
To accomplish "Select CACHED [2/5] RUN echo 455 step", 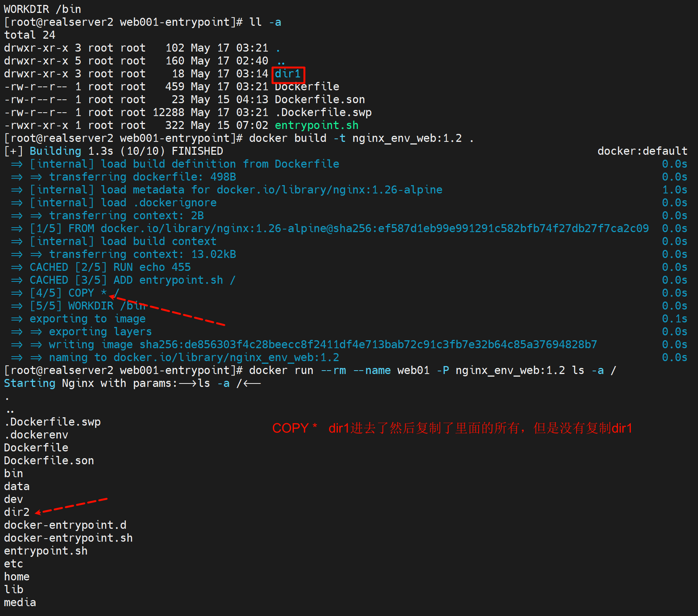I will 110,267.
